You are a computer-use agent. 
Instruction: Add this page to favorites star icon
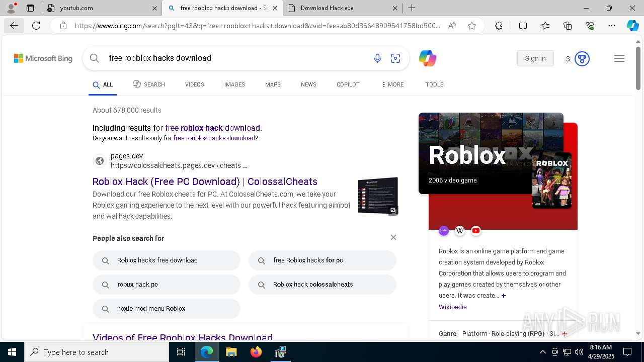(x=472, y=26)
